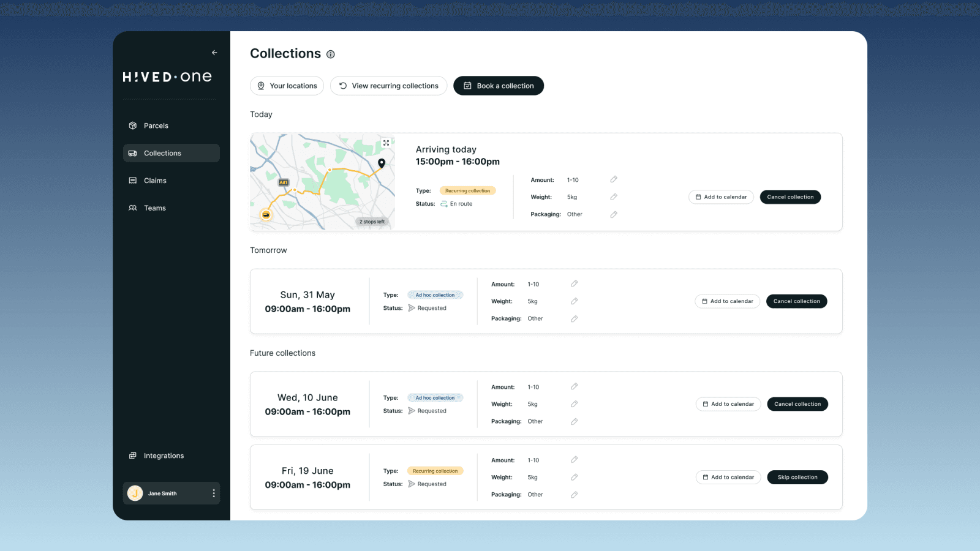980x551 pixels.
Task: Edit Amount pencil icon for Wed 10 June
Action: pyautogui.click(x=575, y=386)
